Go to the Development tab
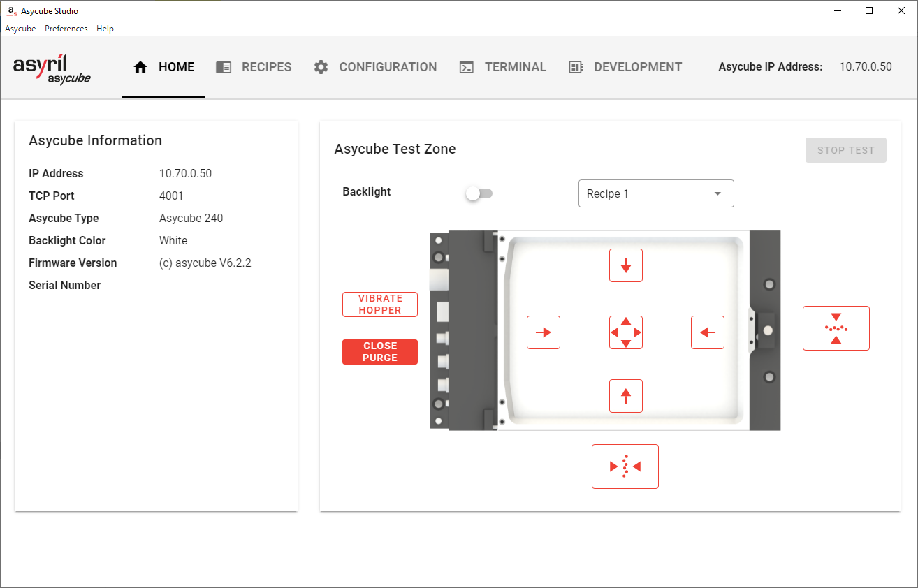The width and height of the screenshot is (918, 588). [x=625, y=67]
